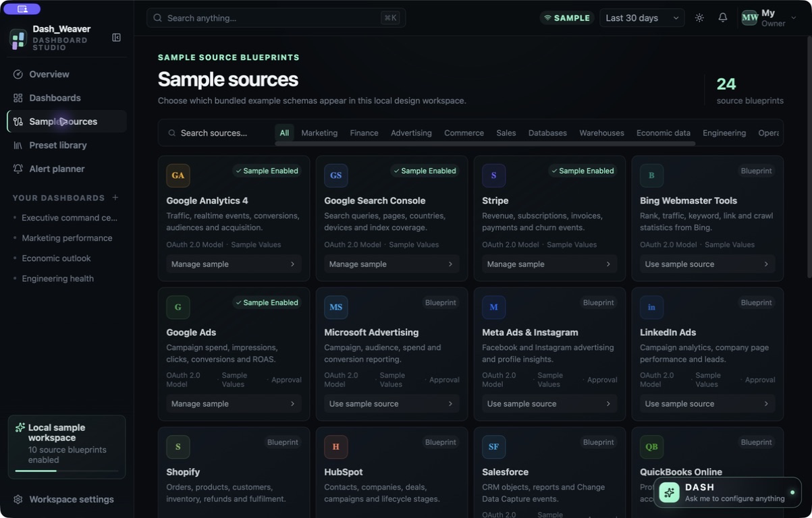Toggle the SAMPLE mode pill in top bar
The image size is (812, 518).
pos(567,18)
